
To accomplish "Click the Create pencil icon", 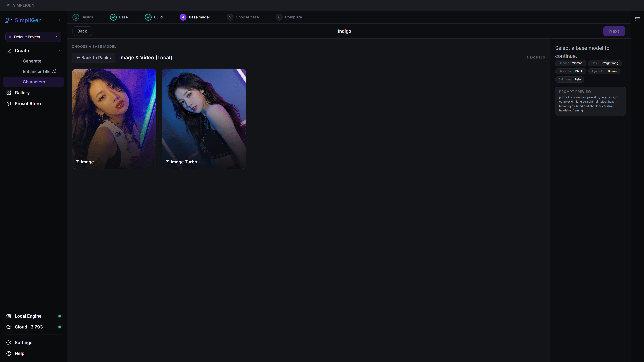I will (9, 50).
